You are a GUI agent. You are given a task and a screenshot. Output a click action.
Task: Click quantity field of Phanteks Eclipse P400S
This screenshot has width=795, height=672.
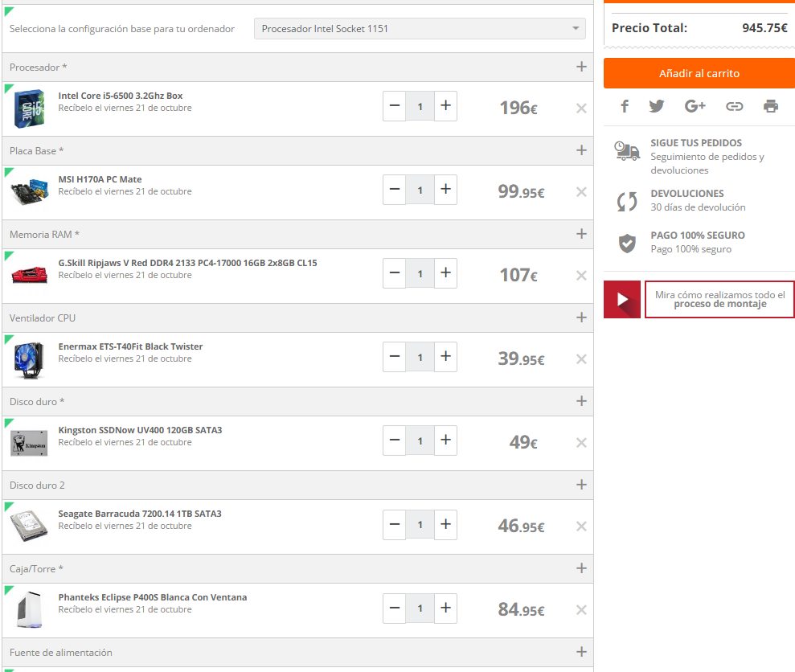420,608
